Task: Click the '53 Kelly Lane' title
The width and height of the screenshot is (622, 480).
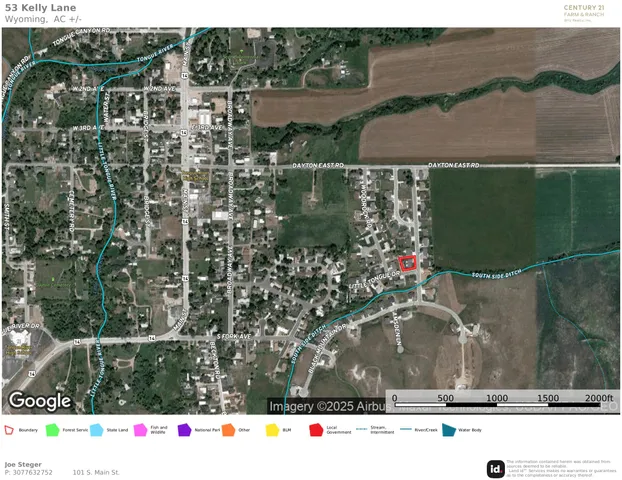Action: click(x=40, y=8)
